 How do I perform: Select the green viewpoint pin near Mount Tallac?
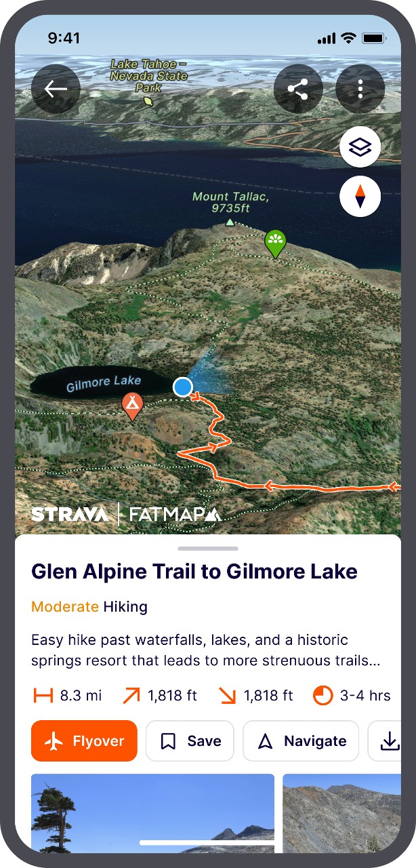tap(275, 243)
